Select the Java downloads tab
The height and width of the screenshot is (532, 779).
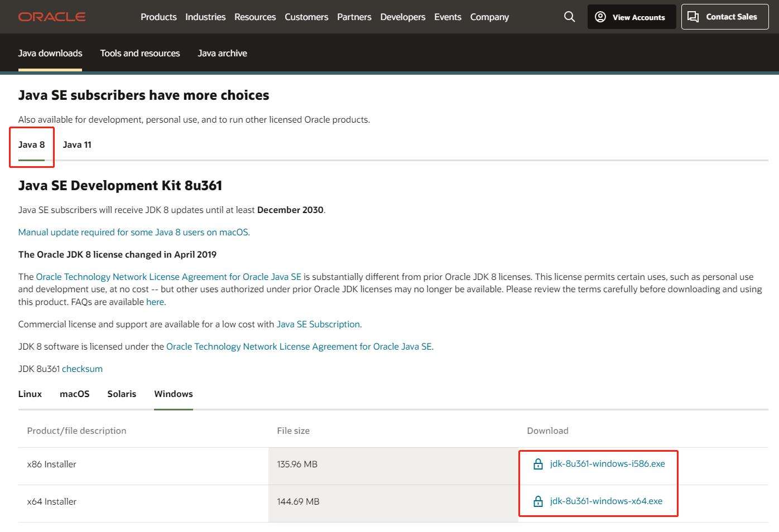pyautogui.click(x=50, y=53)
